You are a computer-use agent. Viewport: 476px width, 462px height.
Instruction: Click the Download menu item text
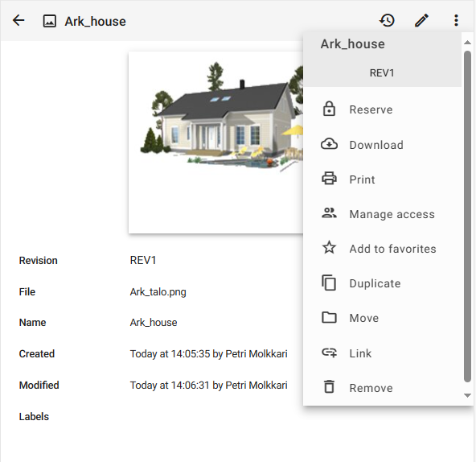point(376,145)
